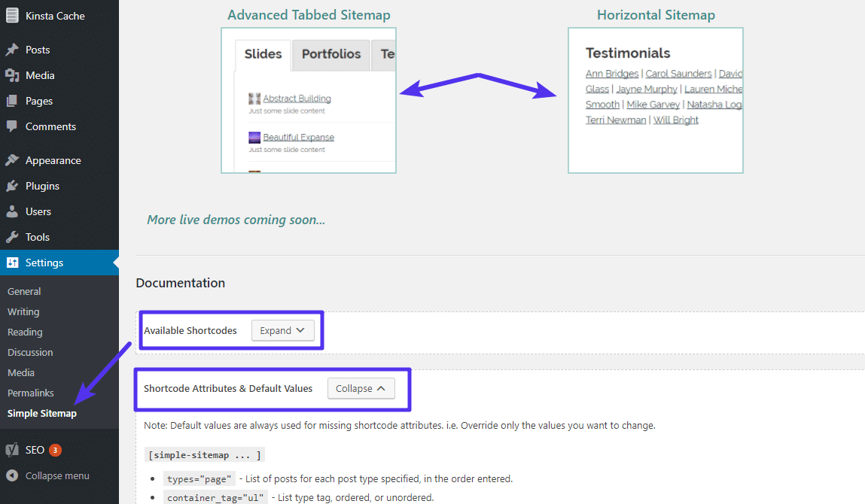
Task: Switch to the Portfolios tab in the demo
Action: tap(330, 53)
